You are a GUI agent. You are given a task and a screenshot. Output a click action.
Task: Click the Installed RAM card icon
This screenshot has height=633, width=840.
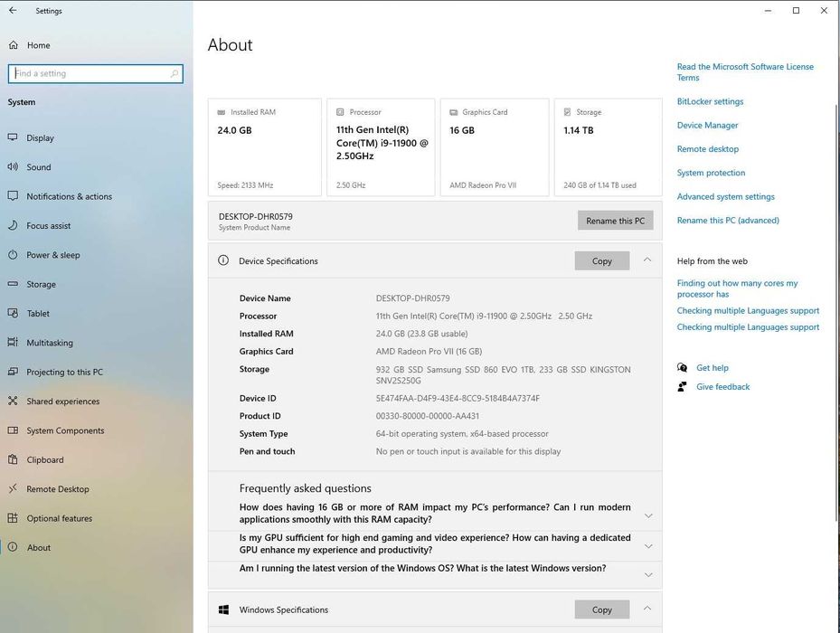click(x=222, y=112)
